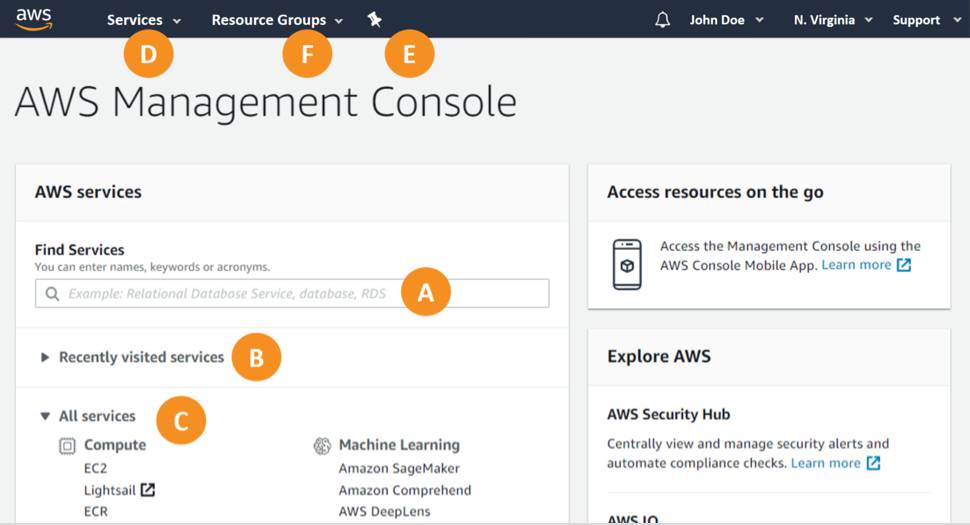This screenshot has height=525, width=970.
Task: Open the Lightsail service link
Action: click(x=109, y=490)
